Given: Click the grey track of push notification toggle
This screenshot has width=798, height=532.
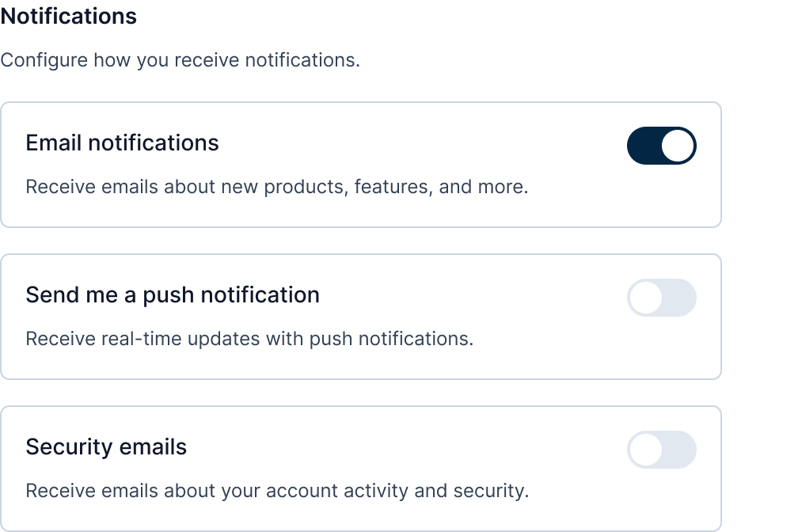Looking at the screenshot, I should [680, 298].
